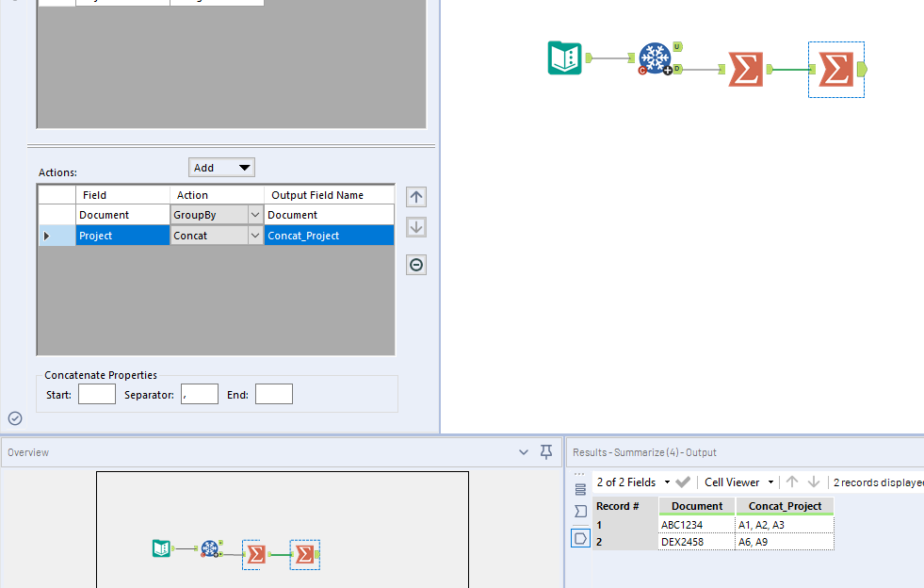Select the dashed-outlined Summarize (4) tool
Image resolution: width=924 pixels, height=588 pixels.
835,69
